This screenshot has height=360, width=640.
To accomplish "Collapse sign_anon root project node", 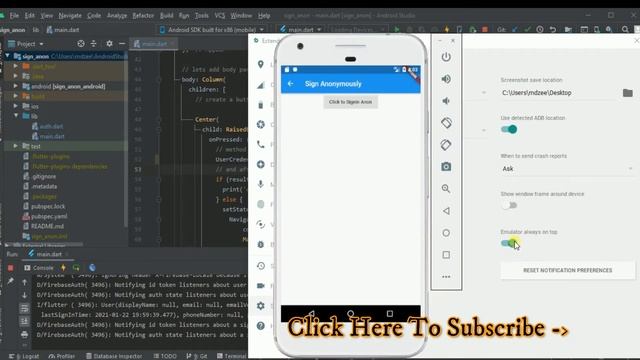I will pyautogui.click(x=7, y=56).
